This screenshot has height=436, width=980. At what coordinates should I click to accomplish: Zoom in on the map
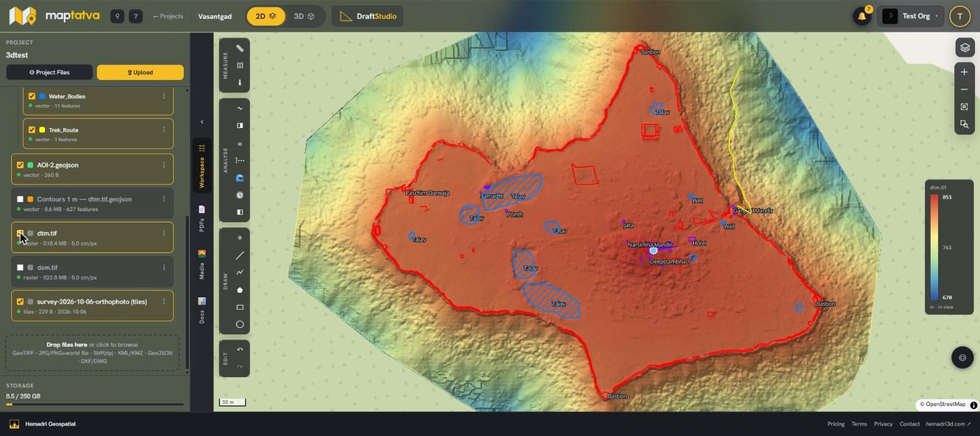pyautogui.click(x=964, y=72)
